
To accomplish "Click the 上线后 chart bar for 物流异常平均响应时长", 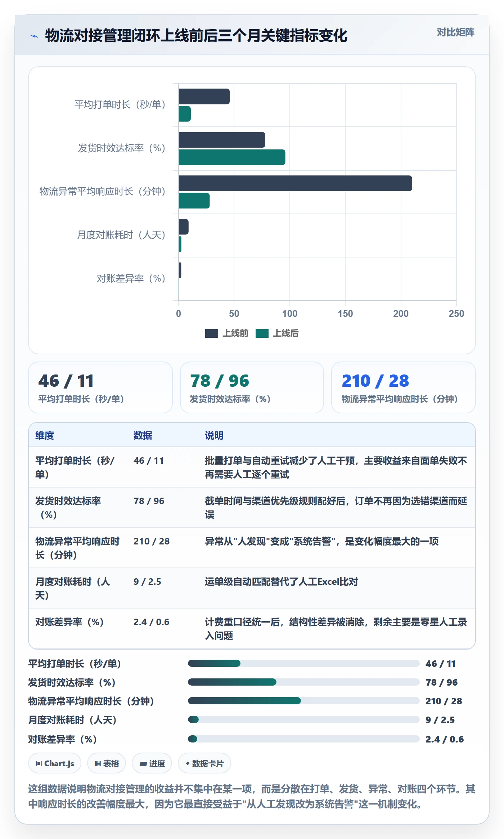I will (x=194, y=201).
